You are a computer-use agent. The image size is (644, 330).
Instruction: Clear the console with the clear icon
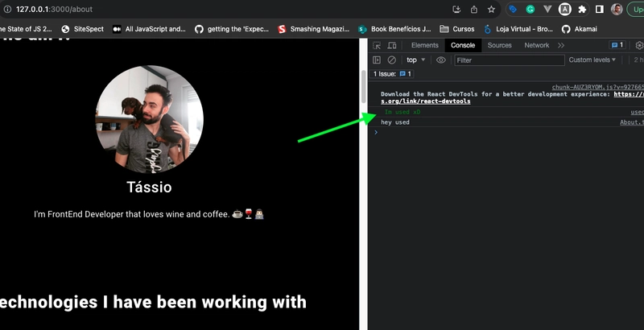click(x=392, y=60)
